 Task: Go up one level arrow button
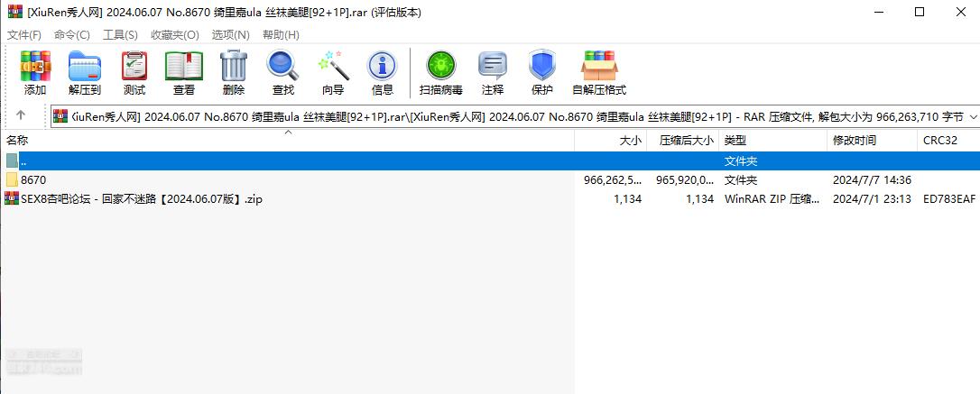click(21, 115)
